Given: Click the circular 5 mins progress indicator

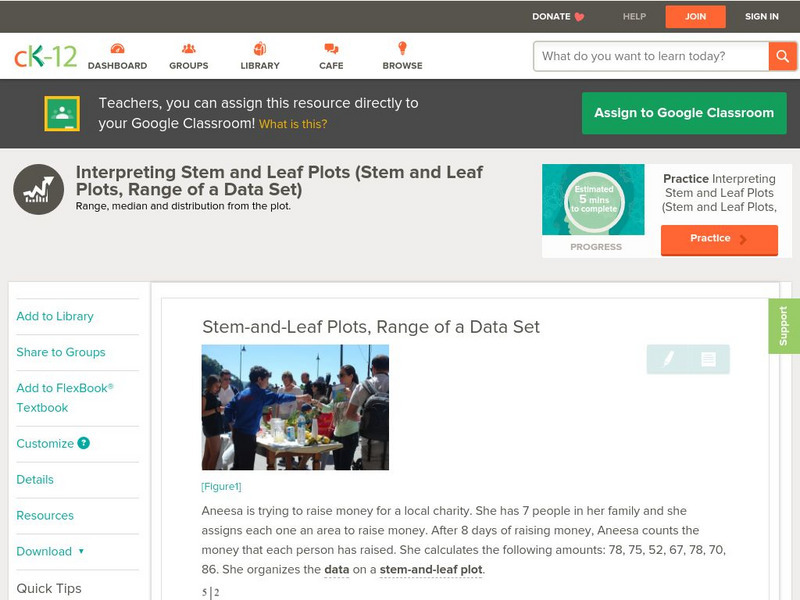Looking at the screenshot, I should pos(593,196).
